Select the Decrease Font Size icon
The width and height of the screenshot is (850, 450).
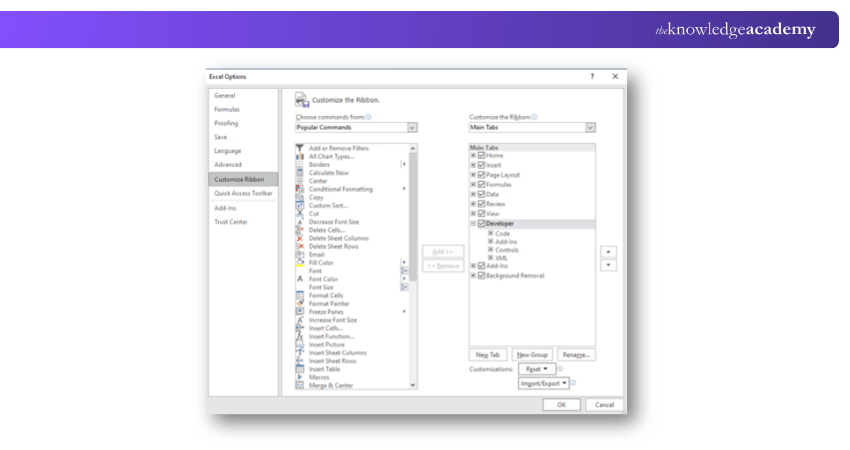point(299,222)
